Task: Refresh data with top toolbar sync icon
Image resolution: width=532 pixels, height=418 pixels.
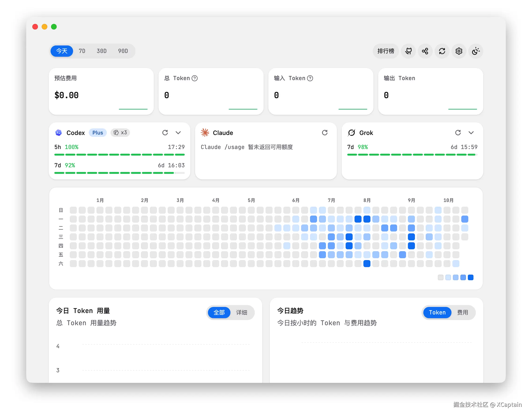Action: (442, 51)
